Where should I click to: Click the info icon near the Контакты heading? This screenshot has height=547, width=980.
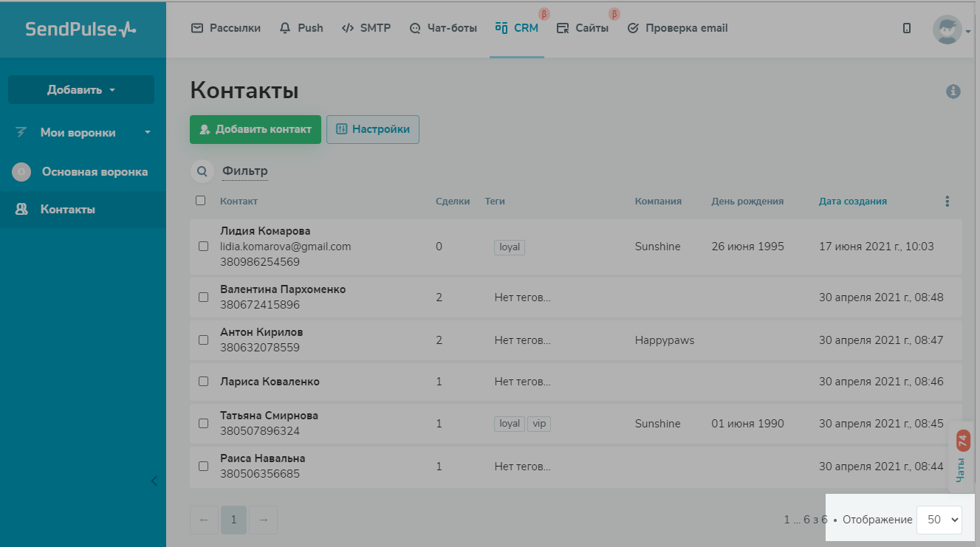953,92
